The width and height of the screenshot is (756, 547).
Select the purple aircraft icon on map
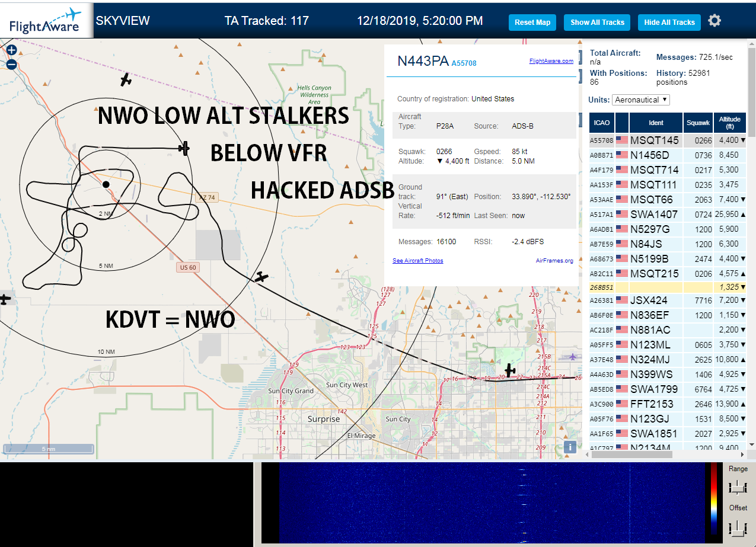(572, 357)
